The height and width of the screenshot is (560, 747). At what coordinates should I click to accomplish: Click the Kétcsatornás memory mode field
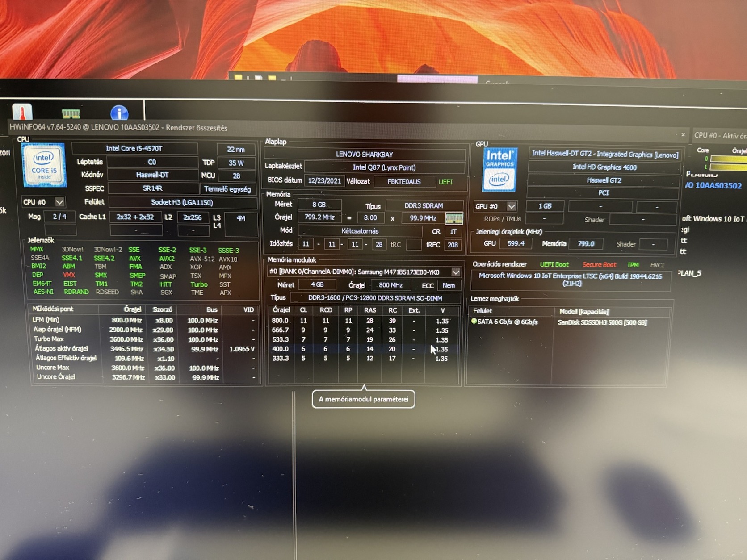click(360, 231)
